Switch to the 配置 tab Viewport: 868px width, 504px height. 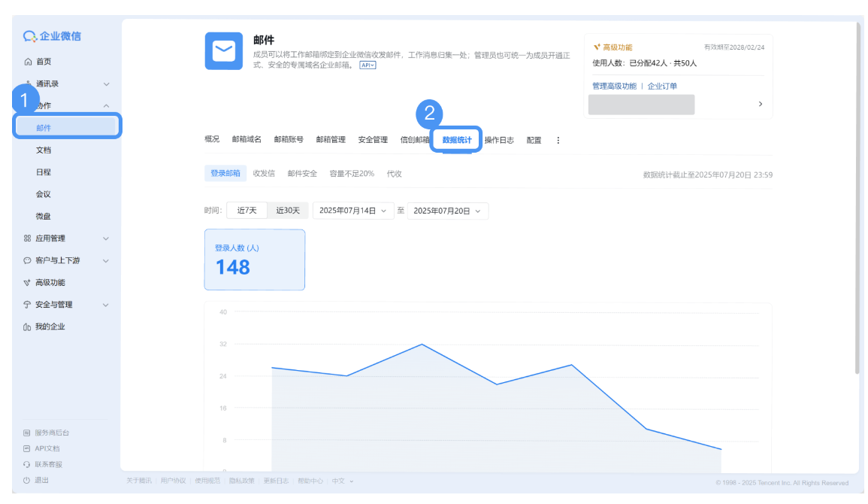coord(534,140)
